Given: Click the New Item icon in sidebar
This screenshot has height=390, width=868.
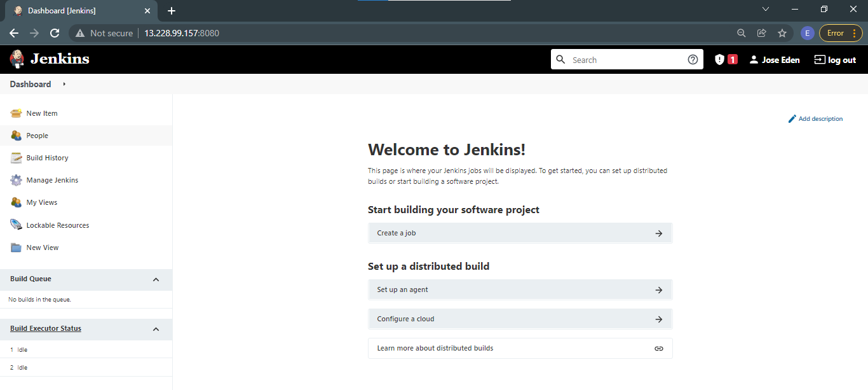Looking at the screenshot, I should point(16,113).
